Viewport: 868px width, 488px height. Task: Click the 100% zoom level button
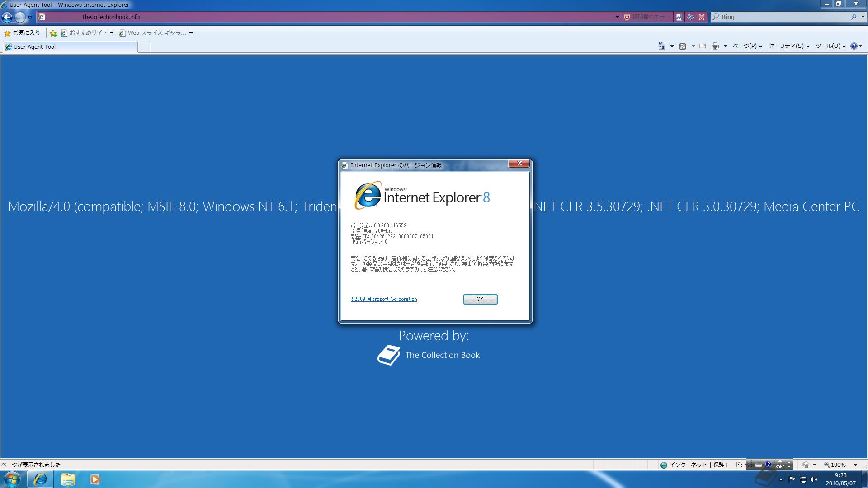(x=835, y=465)
